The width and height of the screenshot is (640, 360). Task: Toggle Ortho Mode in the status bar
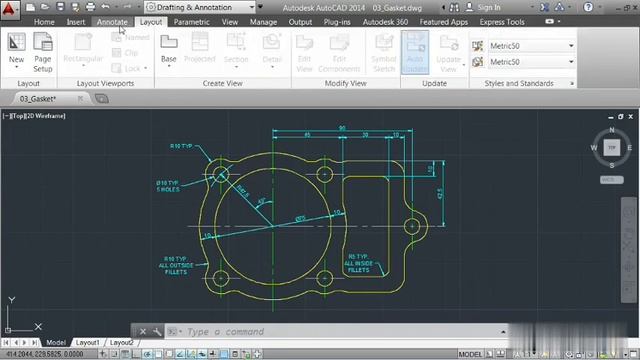(136, 354)
